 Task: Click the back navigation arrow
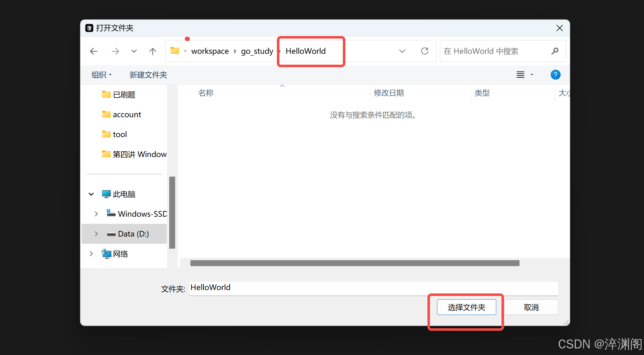(94, 51)
